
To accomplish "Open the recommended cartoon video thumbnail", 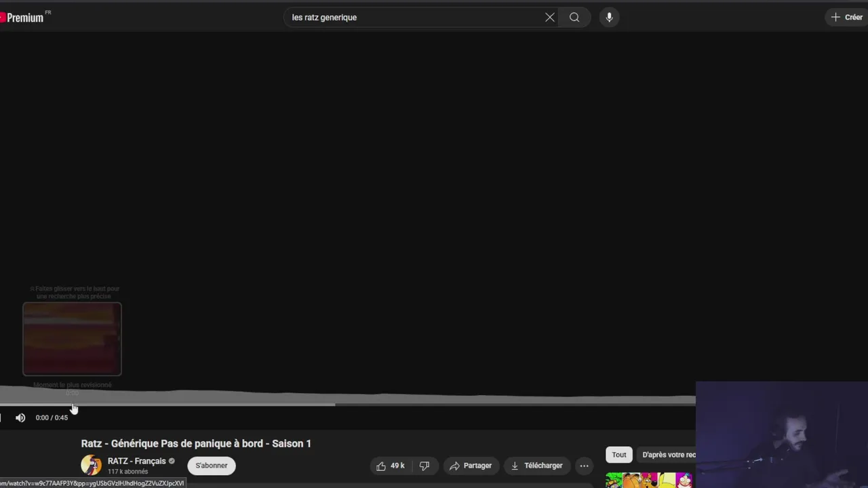I will 650,481.
